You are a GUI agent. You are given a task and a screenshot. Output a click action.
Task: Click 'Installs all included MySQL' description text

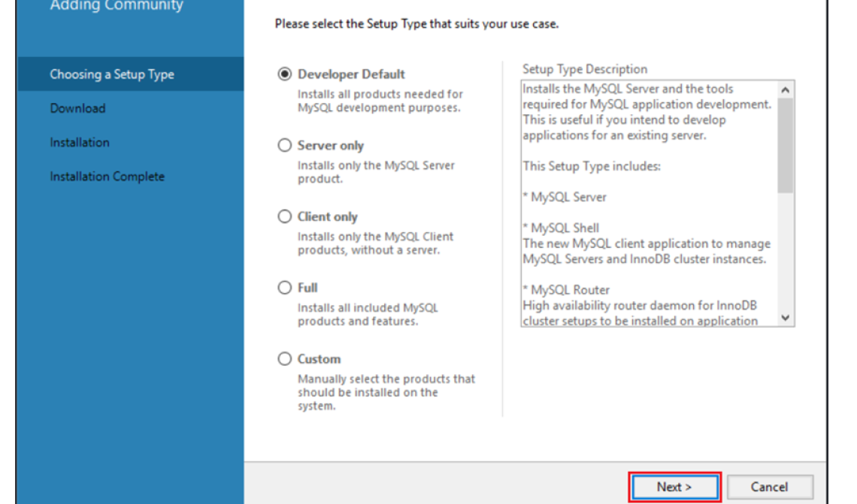coord(368,307)
